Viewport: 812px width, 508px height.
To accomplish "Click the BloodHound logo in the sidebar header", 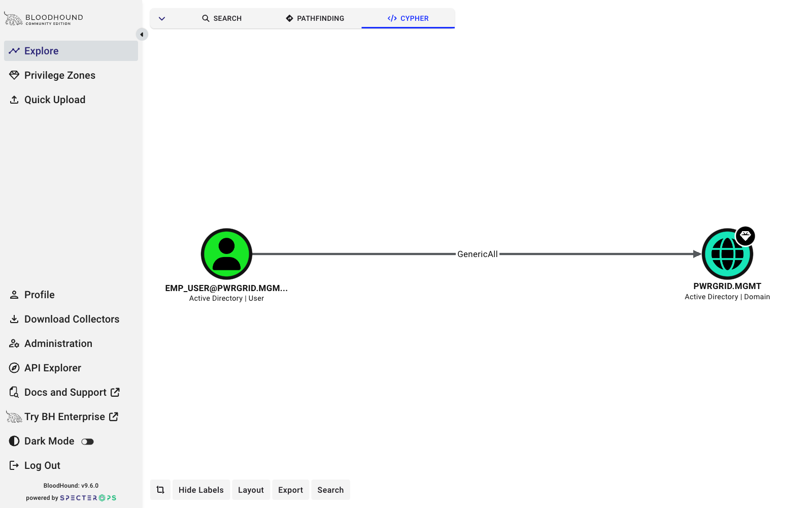I will [44, 19].
